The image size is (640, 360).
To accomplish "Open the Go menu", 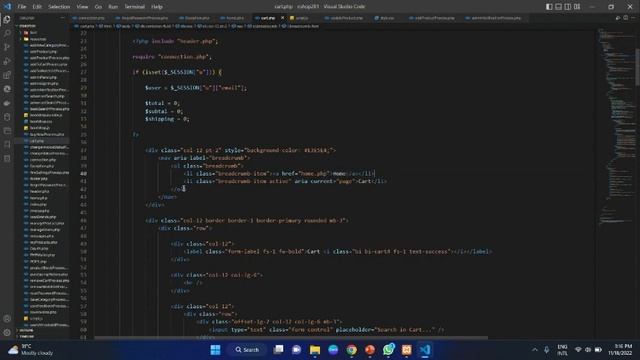I will pyautogui.click(x=98, y=7).
